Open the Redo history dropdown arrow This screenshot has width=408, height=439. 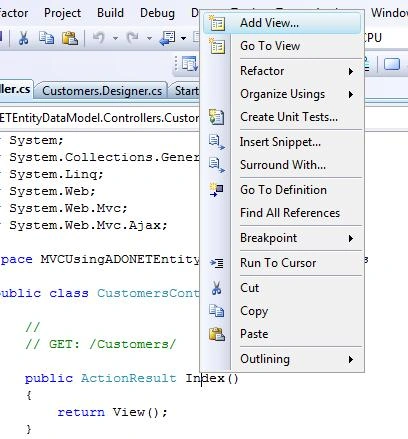pyautogui.click(x=150, y=38)
